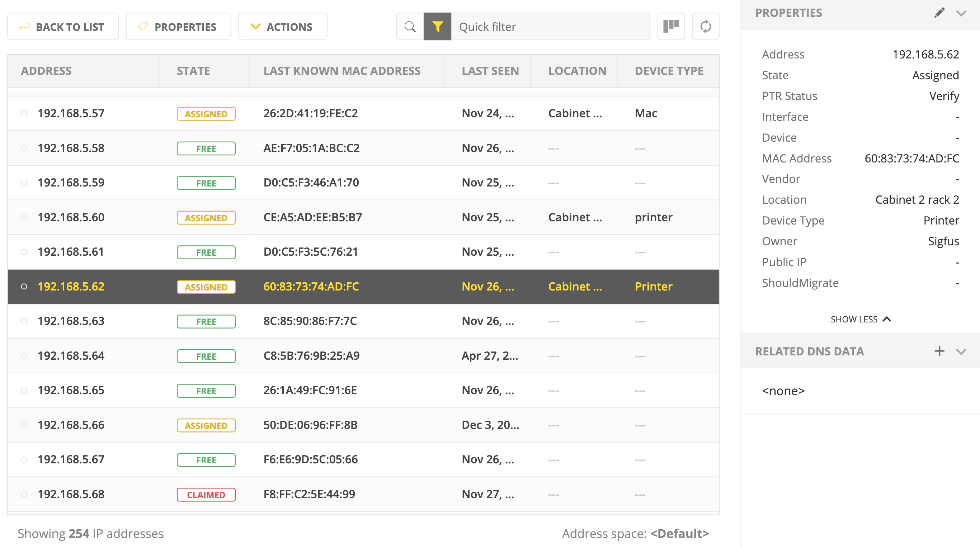Sort by the Last Seen column header
The width and height of the screenshot is (980, 548).
[490, 71]
